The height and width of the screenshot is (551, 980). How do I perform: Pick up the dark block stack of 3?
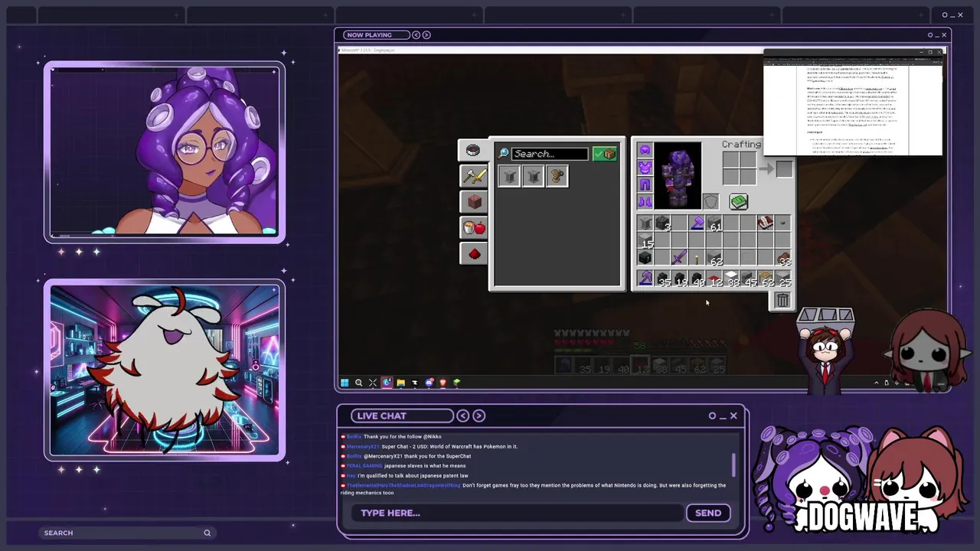pos(663,223)
